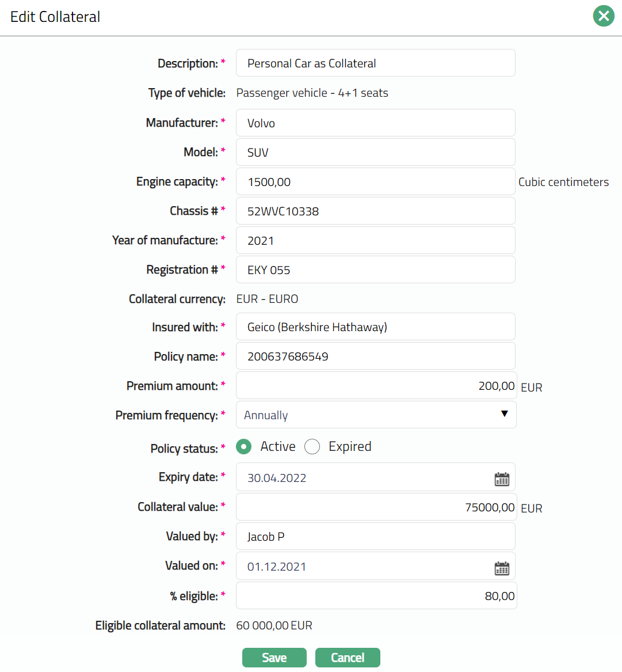The image size is (622, 672).
Task: Click the Description input field
Action: click(375, 63)
